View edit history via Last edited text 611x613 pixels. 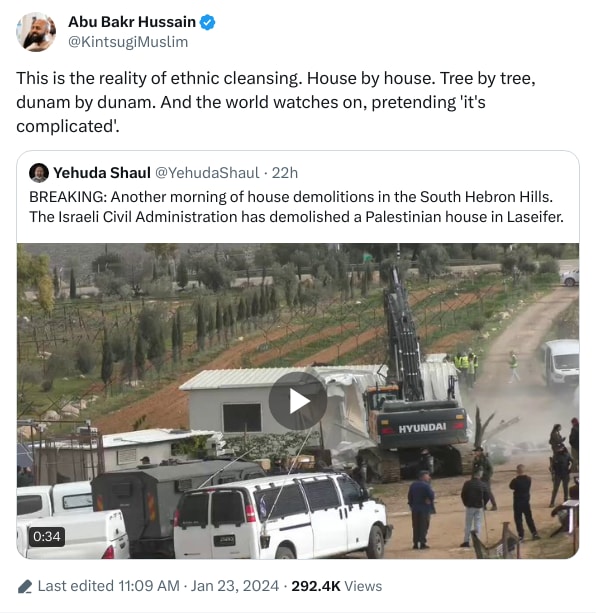[x=75, y=586]
